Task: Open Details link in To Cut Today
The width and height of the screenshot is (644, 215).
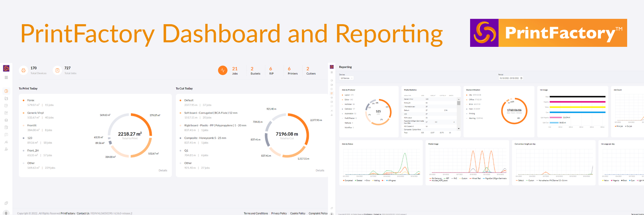Action: pyautogui.click(x=320, y=170)
